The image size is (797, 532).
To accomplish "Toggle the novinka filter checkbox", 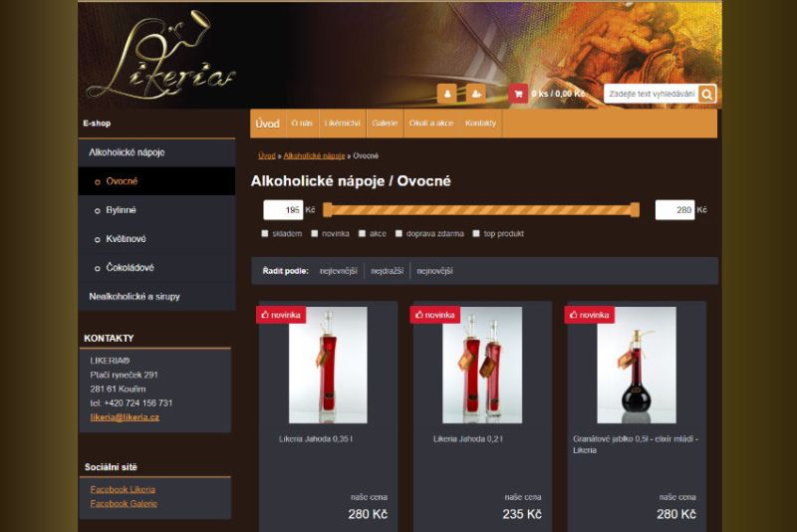I will (315, 234).
